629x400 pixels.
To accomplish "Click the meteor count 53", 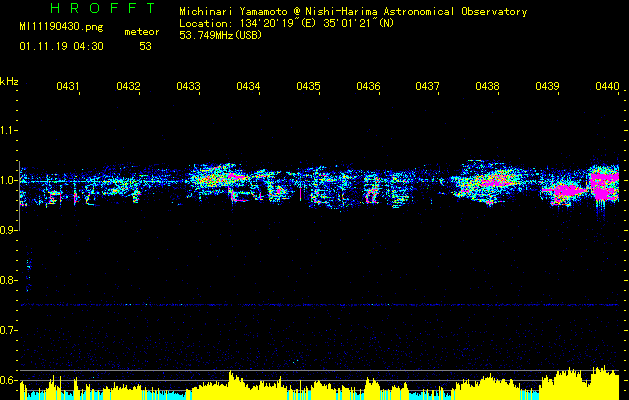I will [145, 47].
